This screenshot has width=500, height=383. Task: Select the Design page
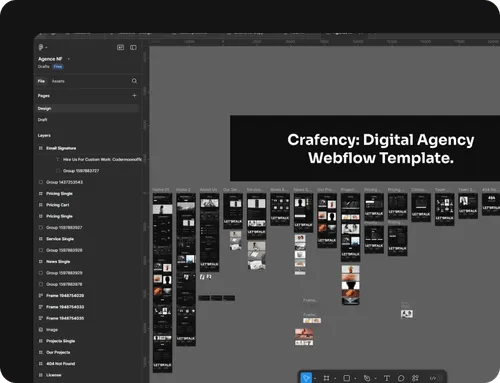click(87, 108)
